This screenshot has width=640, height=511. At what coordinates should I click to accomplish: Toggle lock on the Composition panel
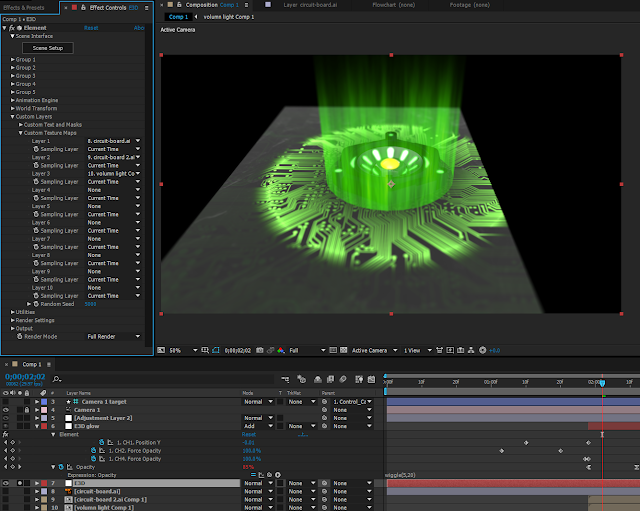tap(179, 5)
